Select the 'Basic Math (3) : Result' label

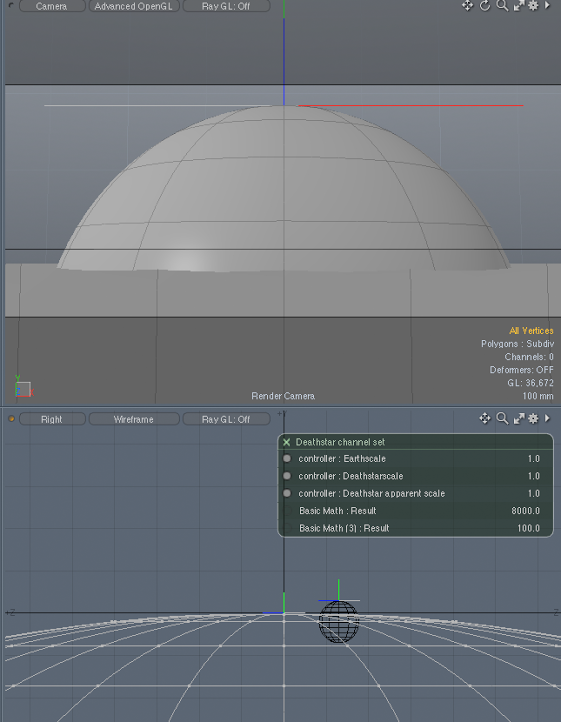(344, 528)
